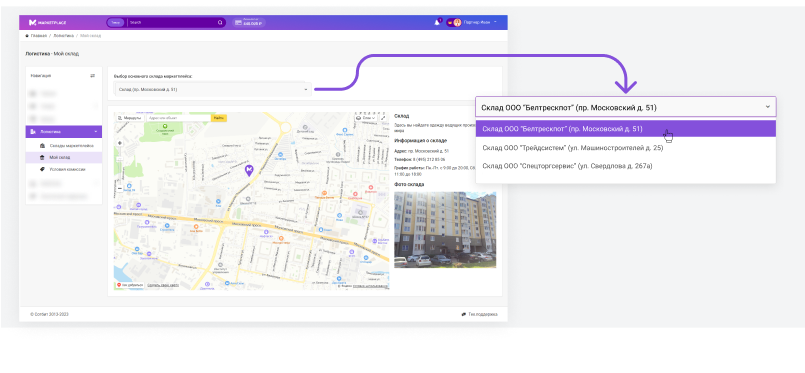Click the Marketplace logo in the header
The width and height of the screenshot is (805, 373).
click(x=47, y=23)
